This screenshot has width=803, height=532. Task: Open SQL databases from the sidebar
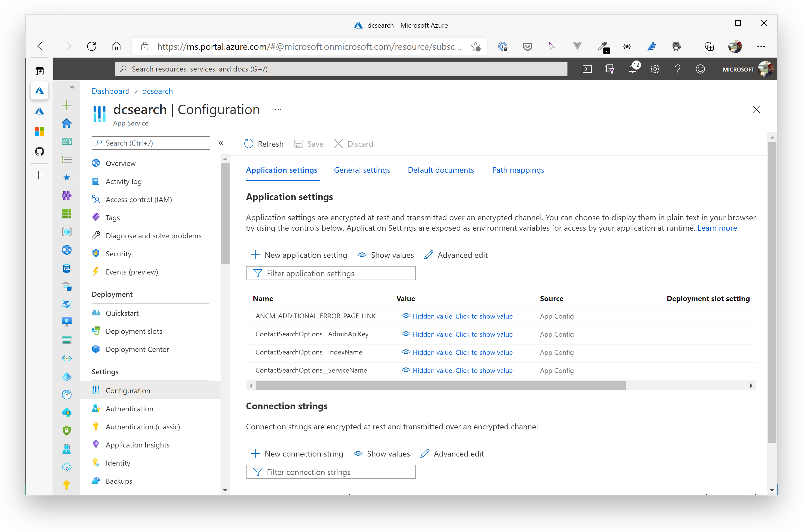tap(66, 268)
